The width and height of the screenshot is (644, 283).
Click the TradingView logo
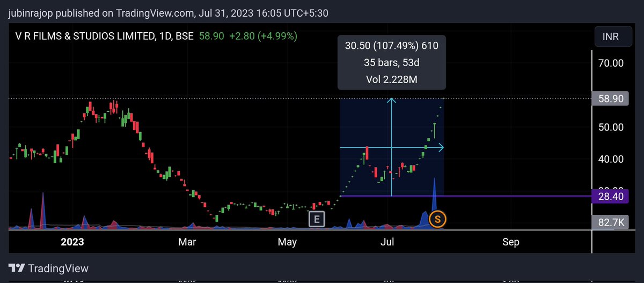(x=17, y=268)
